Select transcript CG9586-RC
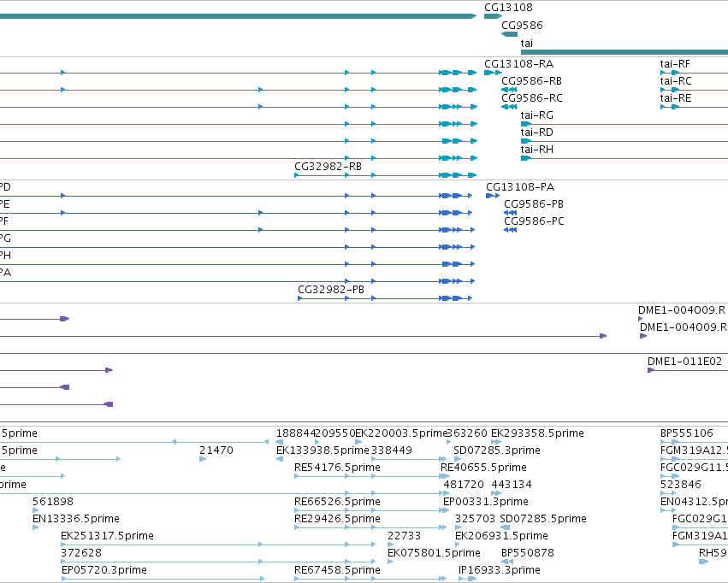Image resolution: width=728 pixels, height=583 pixels. pos(532,97)
